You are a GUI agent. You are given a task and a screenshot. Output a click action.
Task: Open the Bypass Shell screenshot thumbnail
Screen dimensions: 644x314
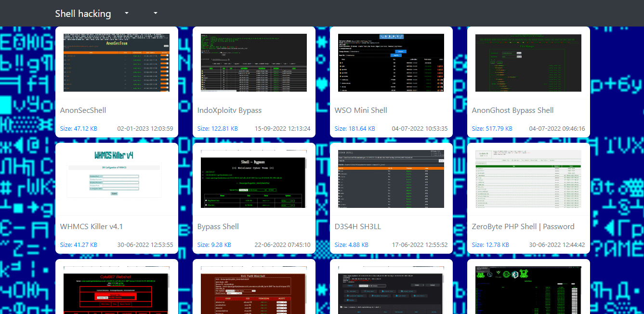click(254, 179)
